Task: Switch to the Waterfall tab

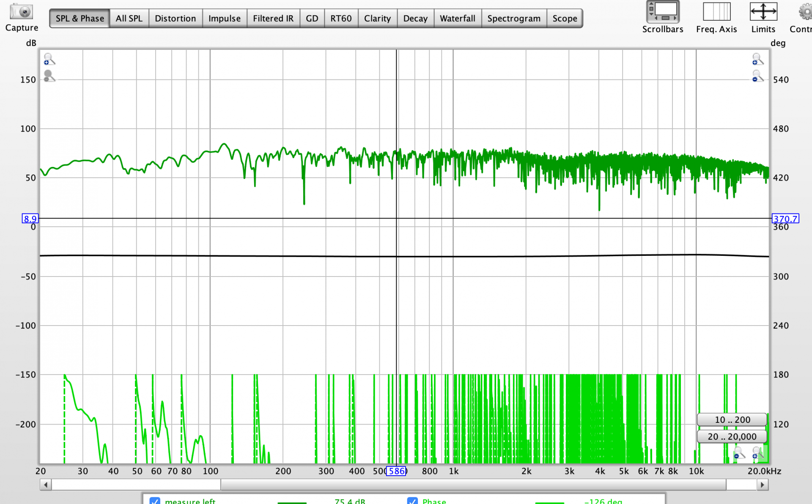Action: pyautogui.click(x=457, y=19)
